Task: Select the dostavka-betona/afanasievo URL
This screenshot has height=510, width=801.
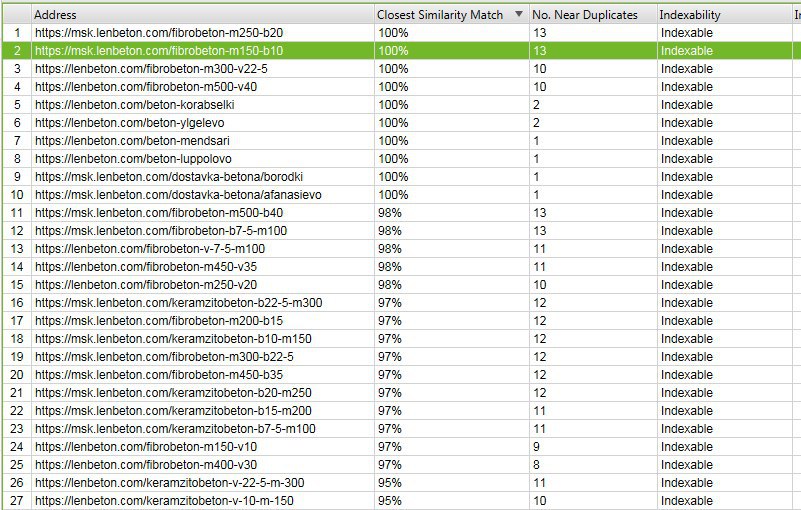Action: [178, 195]
